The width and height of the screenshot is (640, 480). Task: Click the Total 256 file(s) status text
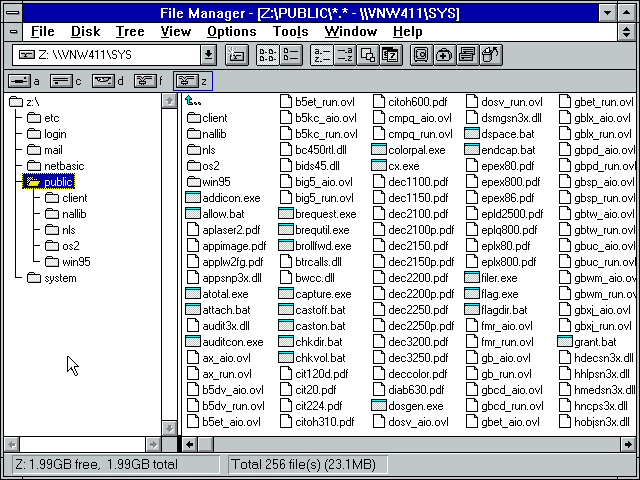tap(303, 464)
